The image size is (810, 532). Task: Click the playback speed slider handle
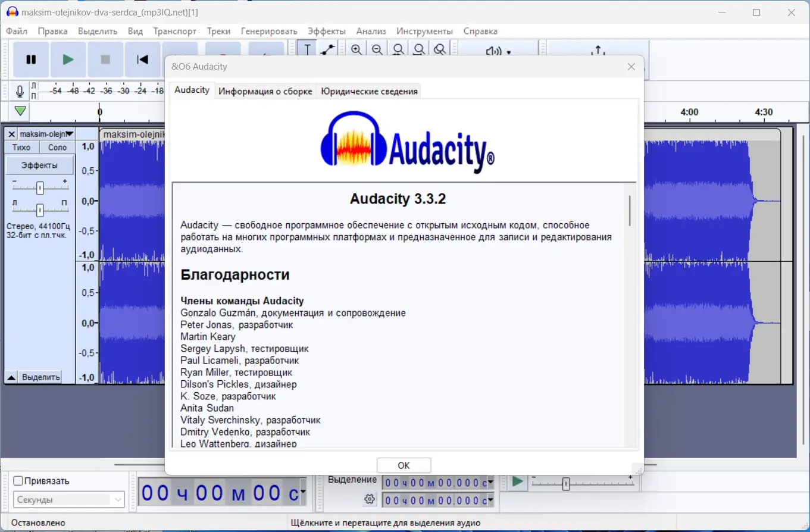pyautogui.click(x=566, y=484)
